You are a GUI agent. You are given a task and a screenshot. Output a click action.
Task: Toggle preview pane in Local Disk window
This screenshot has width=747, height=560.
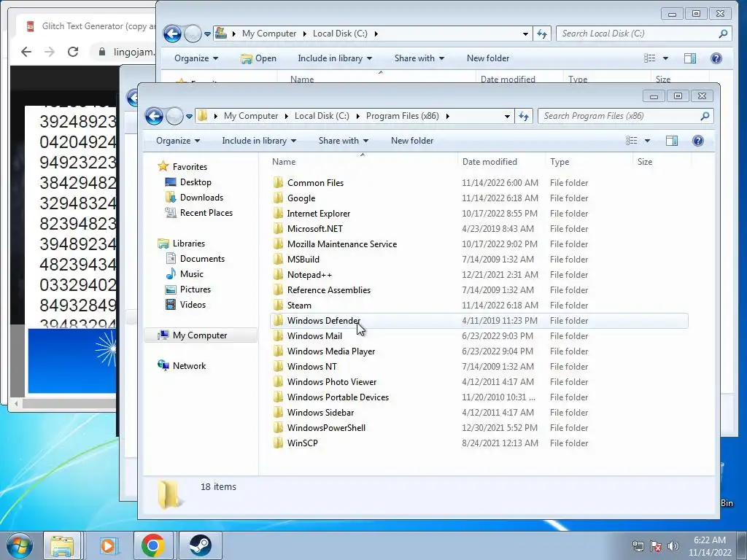[x=690, y=58]
